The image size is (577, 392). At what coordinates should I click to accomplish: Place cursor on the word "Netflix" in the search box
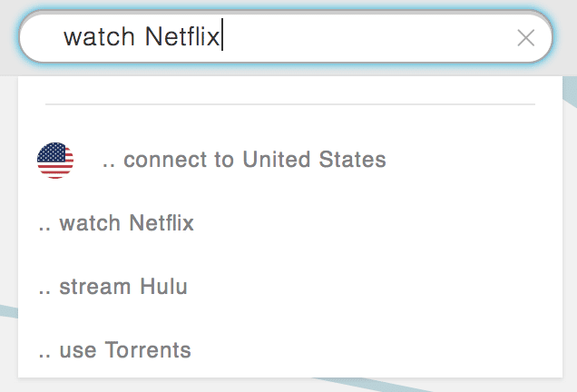[182, 37]
